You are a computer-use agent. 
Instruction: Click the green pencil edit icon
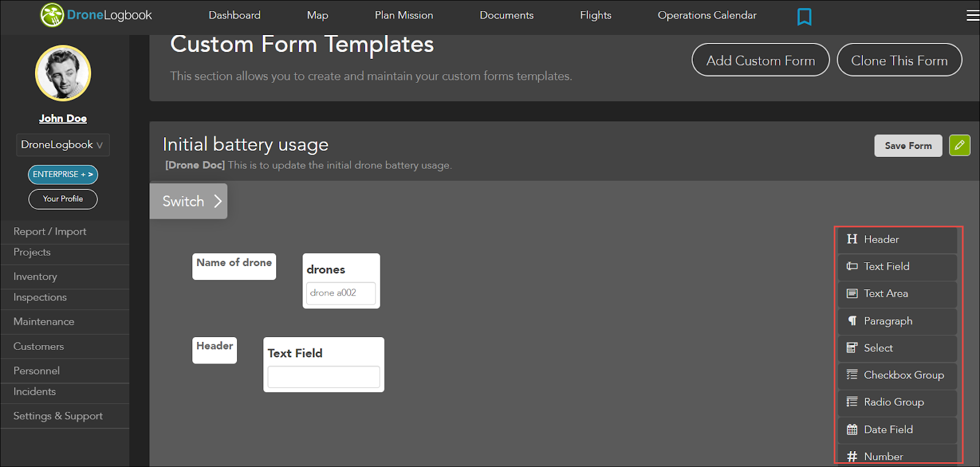click(x=960, y=145)
